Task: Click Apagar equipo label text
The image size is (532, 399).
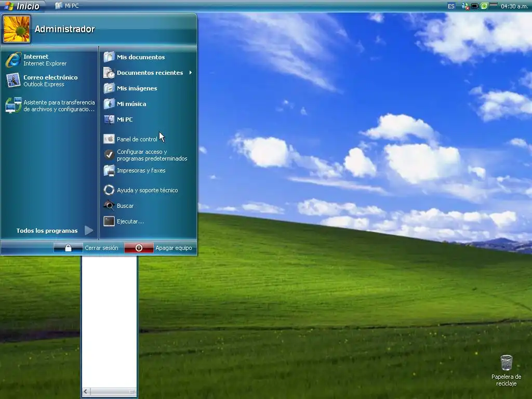Action: pos(174,248)
